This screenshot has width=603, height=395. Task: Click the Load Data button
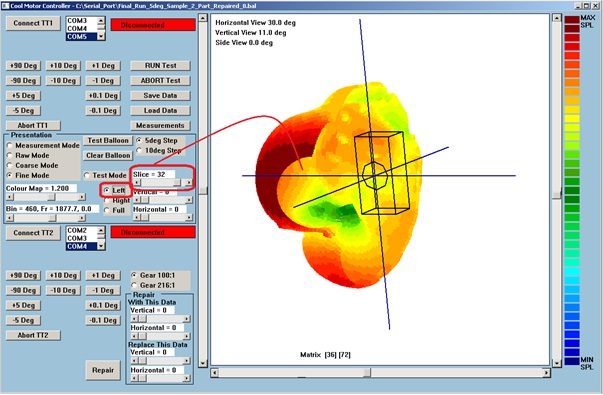coord(160,110)
